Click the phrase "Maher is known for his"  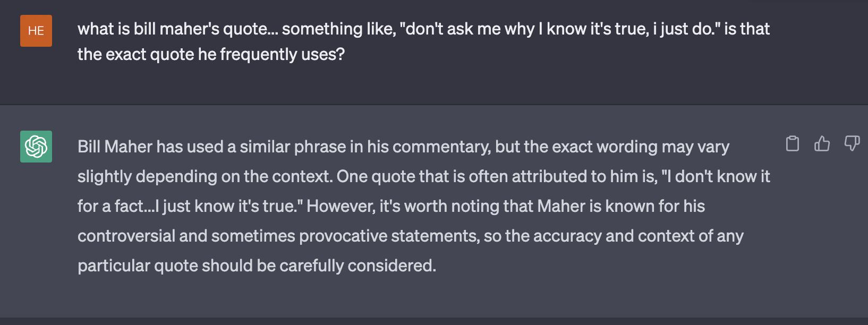click(621, 206)
